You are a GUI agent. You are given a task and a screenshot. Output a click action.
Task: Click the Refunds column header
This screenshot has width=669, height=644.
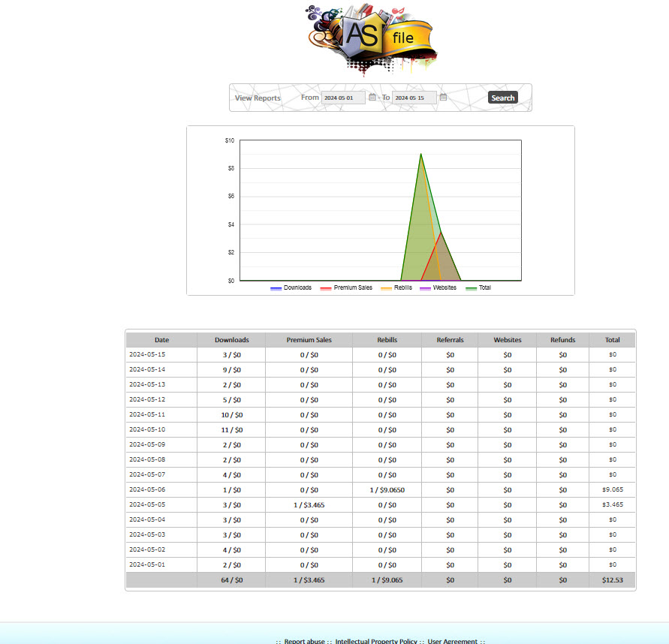click(563, 340)
